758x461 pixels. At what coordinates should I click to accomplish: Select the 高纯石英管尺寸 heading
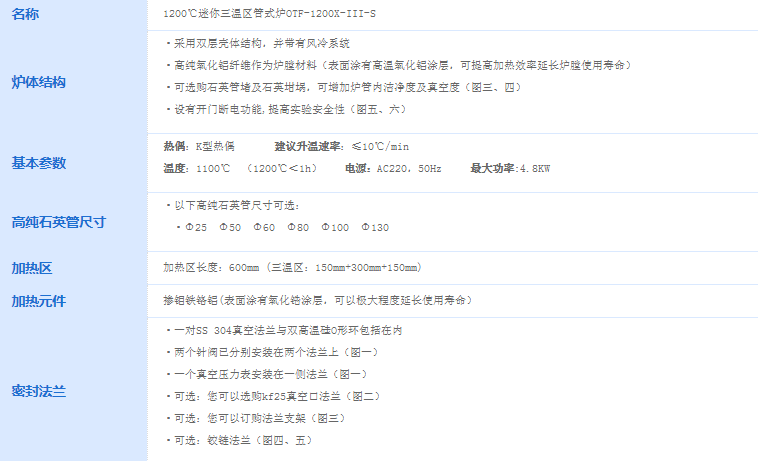(58, 222)
